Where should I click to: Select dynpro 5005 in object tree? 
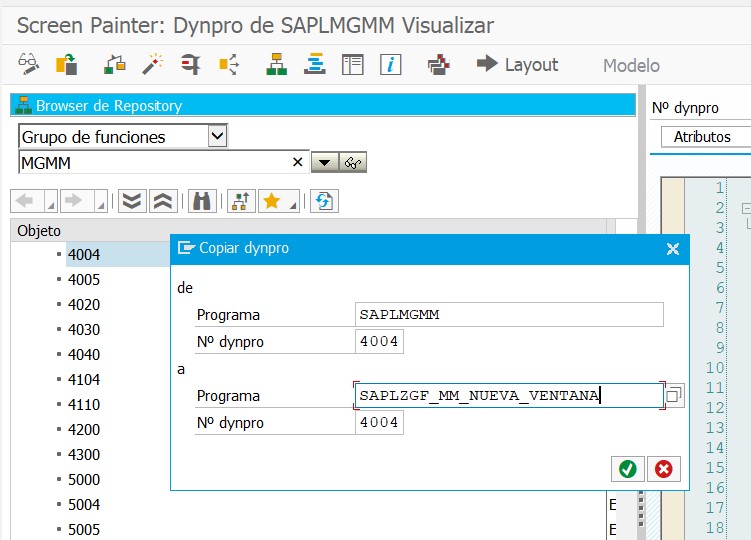coord(84,529)
